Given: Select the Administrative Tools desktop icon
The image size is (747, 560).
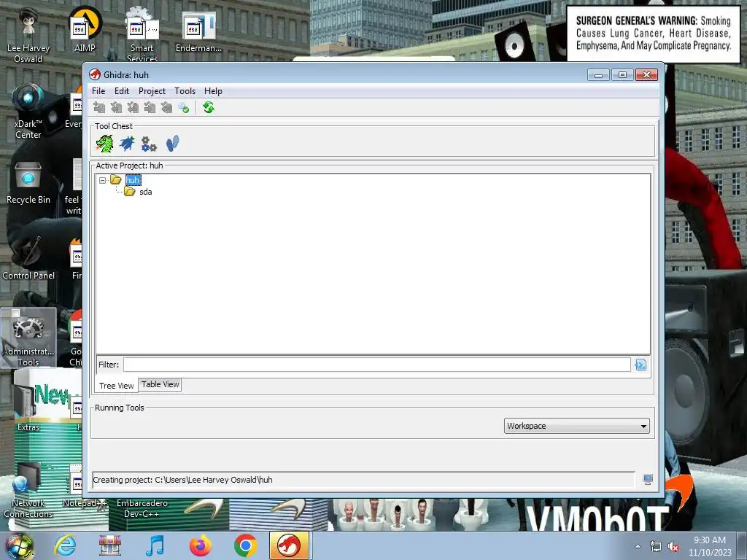Looking at the screenshot, I should click(28, 338).
